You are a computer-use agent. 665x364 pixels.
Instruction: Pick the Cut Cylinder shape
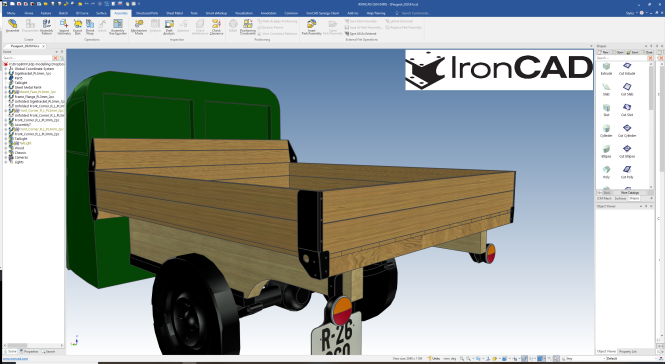627,131
